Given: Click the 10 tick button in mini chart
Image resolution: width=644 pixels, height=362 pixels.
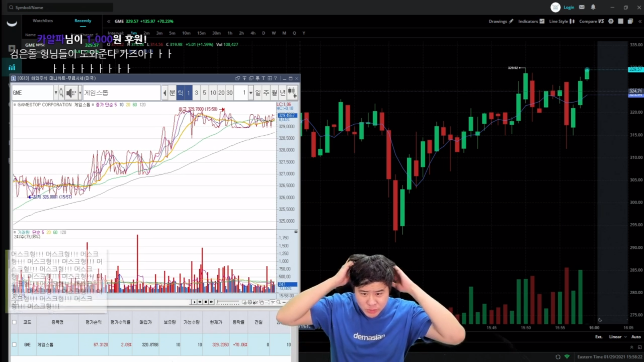Looking at the screenshot, I should click(x=213, y=93).
